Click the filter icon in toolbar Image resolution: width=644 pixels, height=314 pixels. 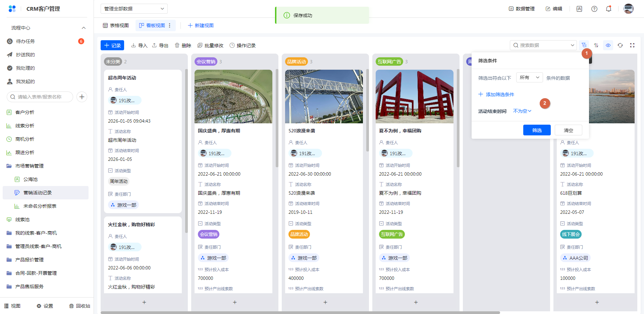(x=584, y=45)
